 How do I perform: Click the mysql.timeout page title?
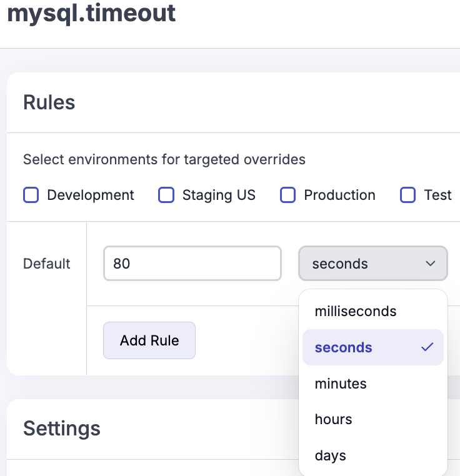click(91, 14)
